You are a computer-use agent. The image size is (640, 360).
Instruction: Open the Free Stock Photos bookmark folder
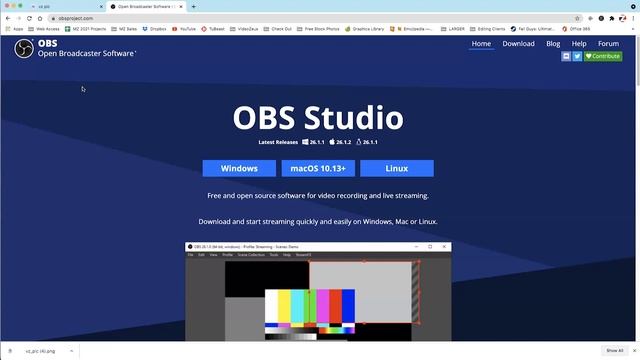tap(318, 29)
